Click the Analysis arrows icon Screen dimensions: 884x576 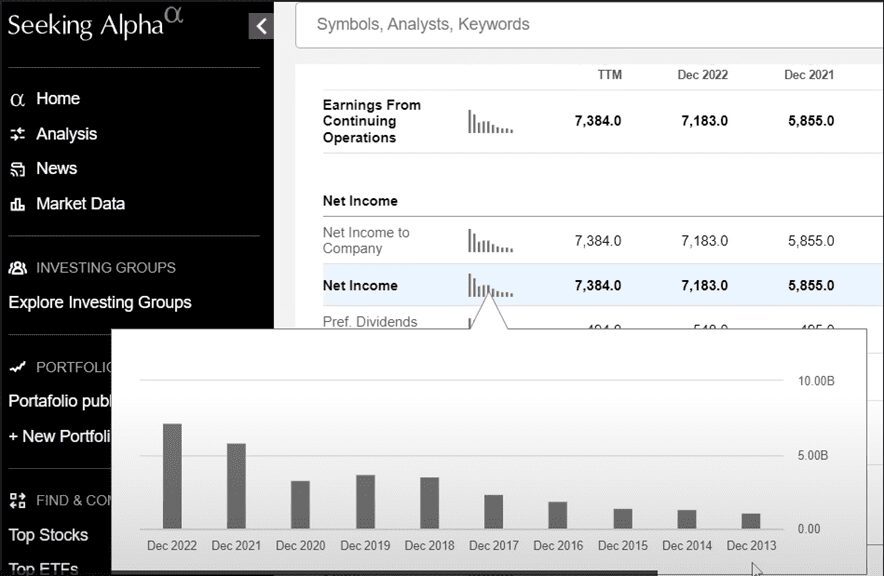pos(17,134)
